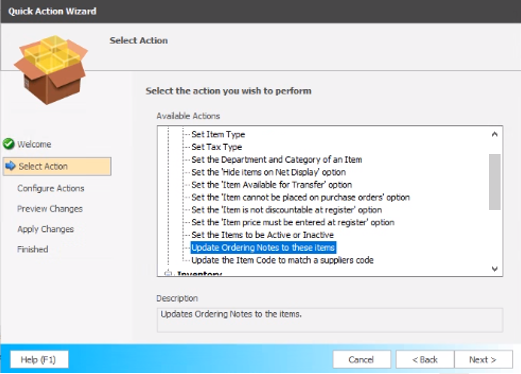Select 'Item cannot be placed on purchase orders' action
The width and height of the screenshot is (521, 374).
coord(300,197)
